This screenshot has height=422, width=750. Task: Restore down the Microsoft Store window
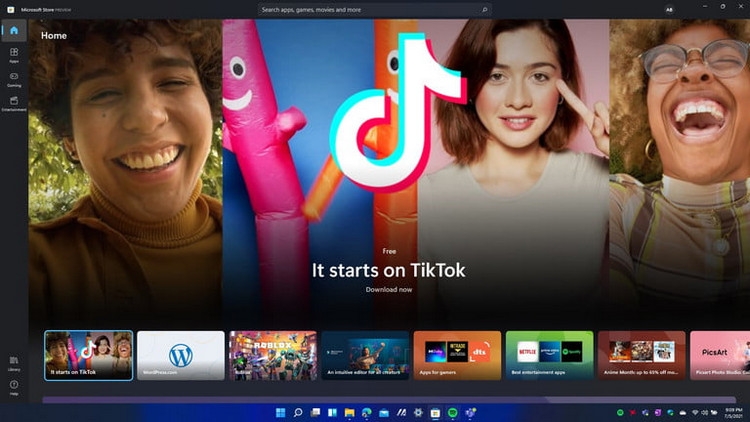pos(723,7)
